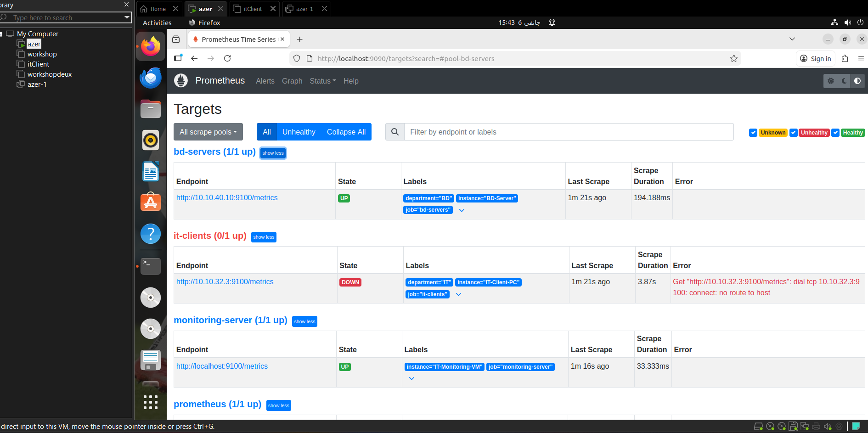Expand labels chevron for bd-servers target
This screenshot has height=433, width=868.
pos(462,210)
